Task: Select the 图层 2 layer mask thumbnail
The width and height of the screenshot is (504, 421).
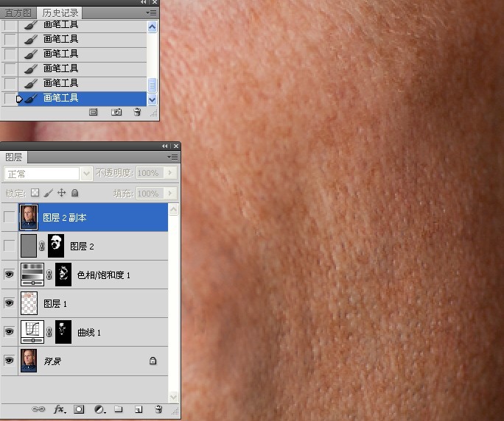Action: click(56, 246)
